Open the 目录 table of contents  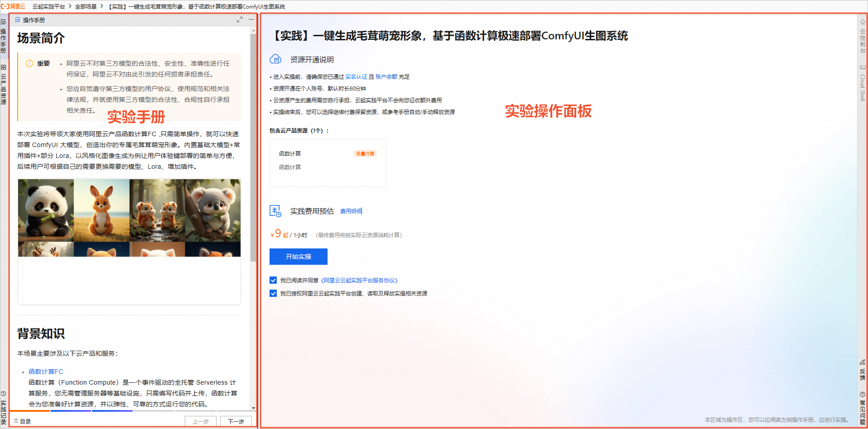click(22, 421)
